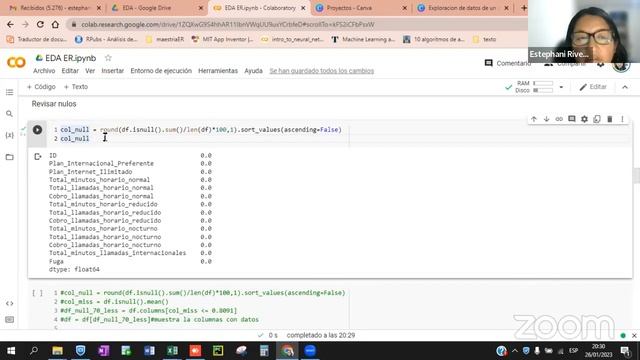Screen dimensions: 640x360
Task: Open table of contents sidebar icon
Action: pyautogui.click(x=9, y=92)
